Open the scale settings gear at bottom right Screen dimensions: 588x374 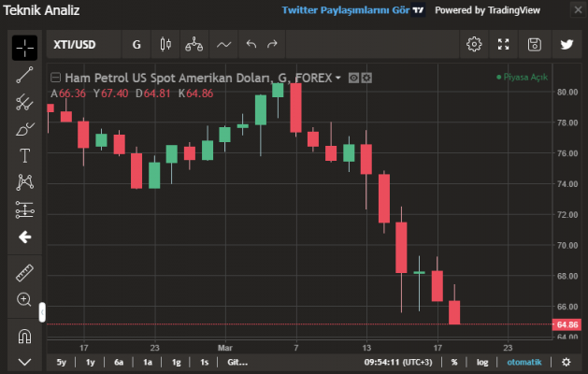(566, 363)
